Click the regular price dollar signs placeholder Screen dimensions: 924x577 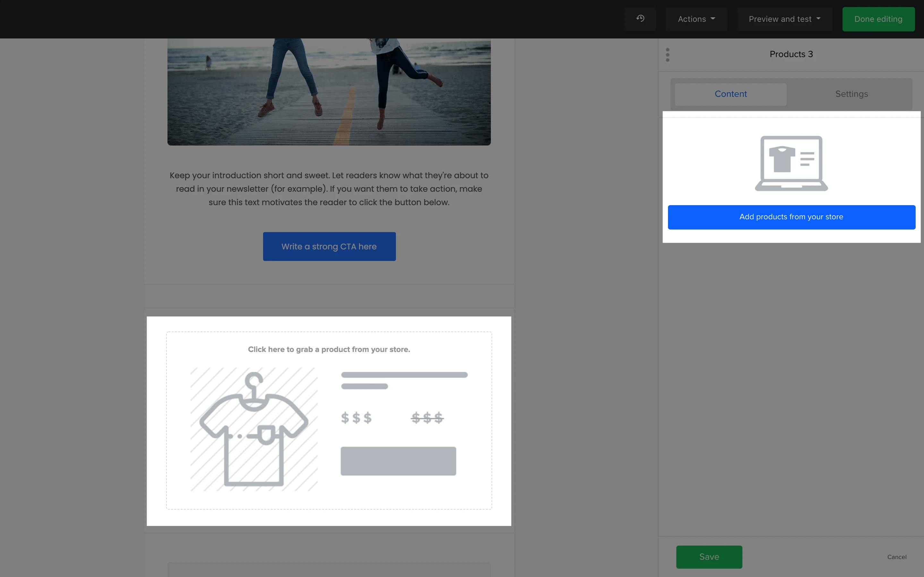[x=356, y=418]
